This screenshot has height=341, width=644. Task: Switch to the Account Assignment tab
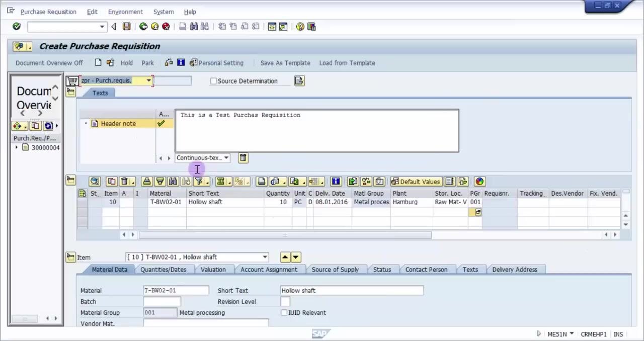click(269, 270)
